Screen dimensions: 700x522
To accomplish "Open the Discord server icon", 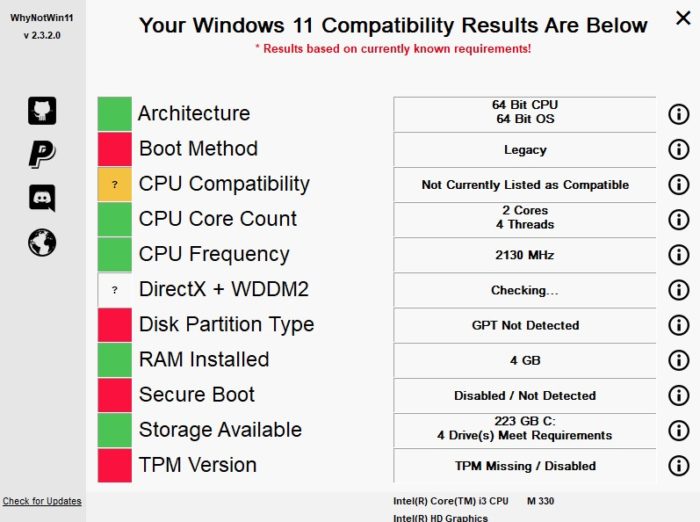I will pyautogui.click(x=42, y=198).
